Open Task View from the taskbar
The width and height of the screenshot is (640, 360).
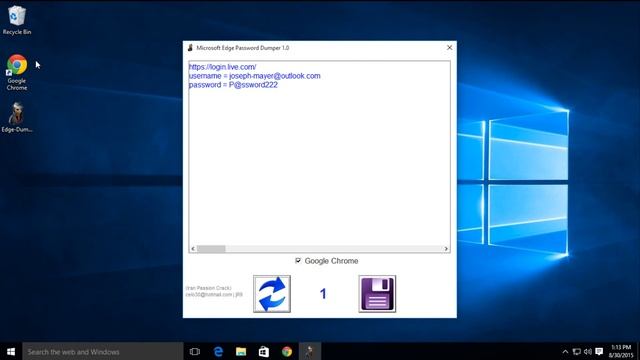[195, 351]
